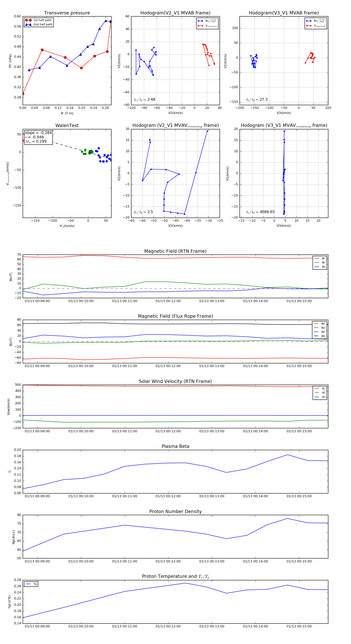
Task: Select the By' legend entry
Action: coord(320,328)
